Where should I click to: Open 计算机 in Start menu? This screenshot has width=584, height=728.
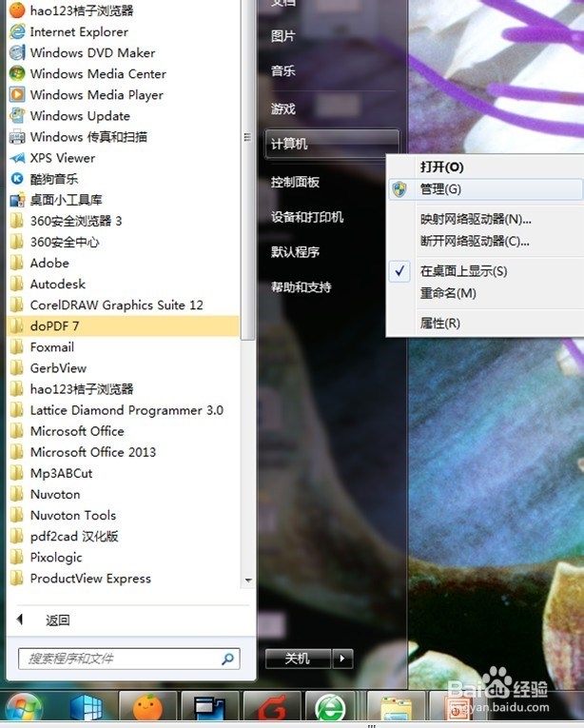(x=332, y=144)
